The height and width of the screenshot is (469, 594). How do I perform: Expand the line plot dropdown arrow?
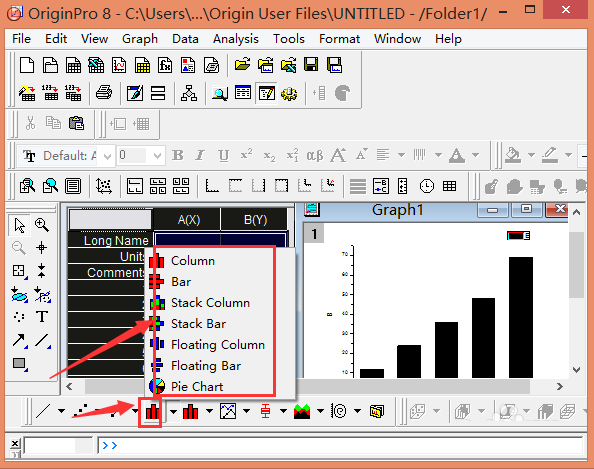(x=61, y=411)
